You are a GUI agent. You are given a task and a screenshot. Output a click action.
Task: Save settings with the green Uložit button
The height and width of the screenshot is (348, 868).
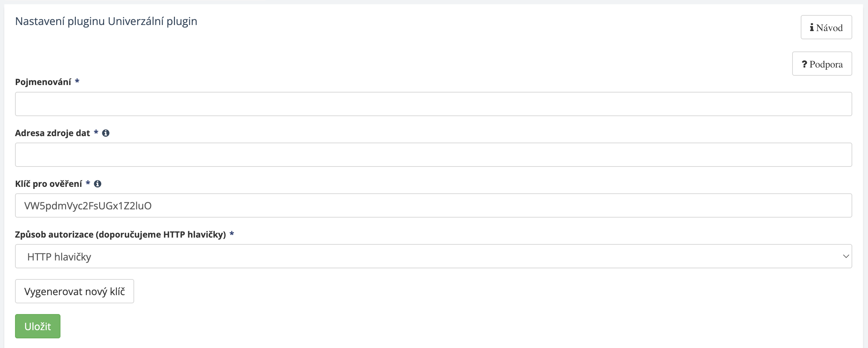[38, 326]
